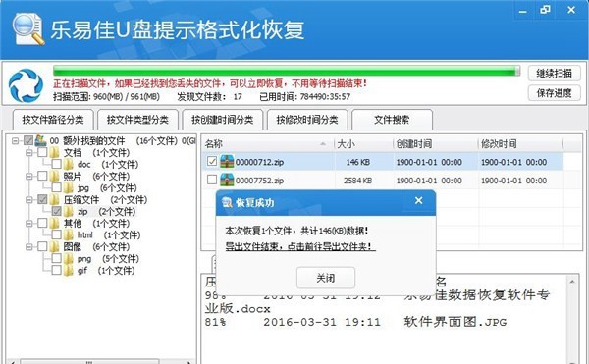The height and width of the screenshot is (364, 589).
Task: Sort list by 名称 column header
Action: coord(267,143)
